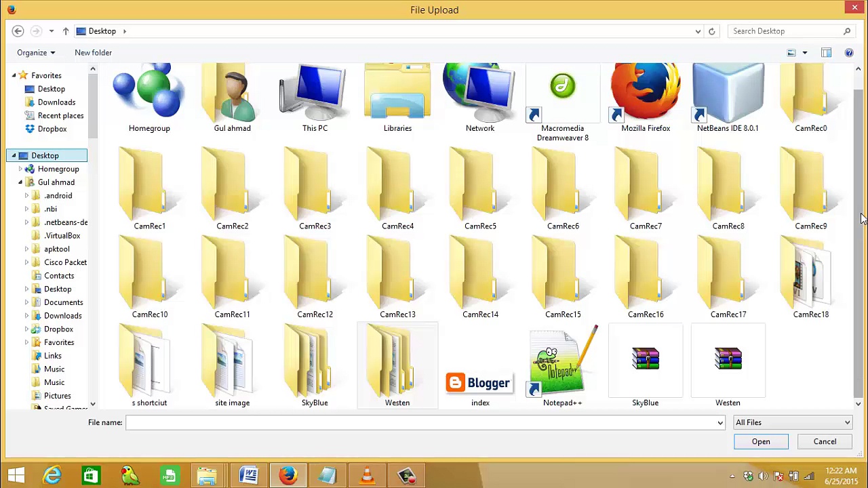
Task: Open the Organize menu
Action: click(36, 52)
